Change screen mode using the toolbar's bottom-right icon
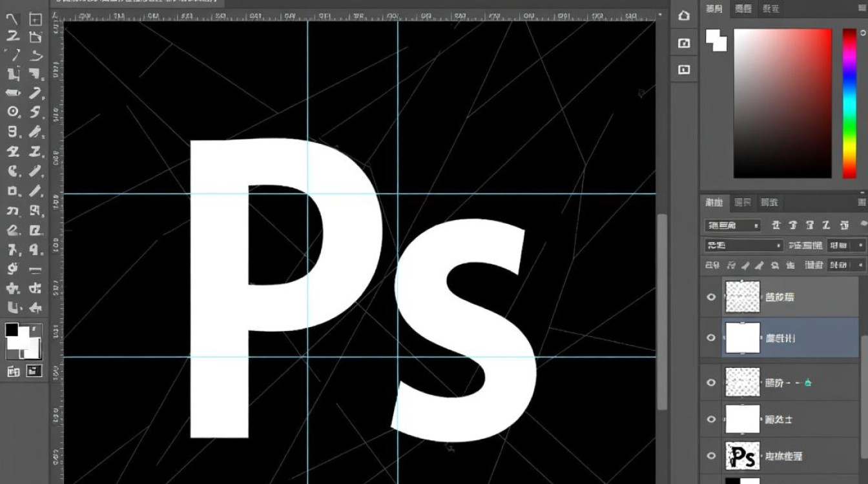The height and width of the screenshot is (484, 868). click(34, 370)
